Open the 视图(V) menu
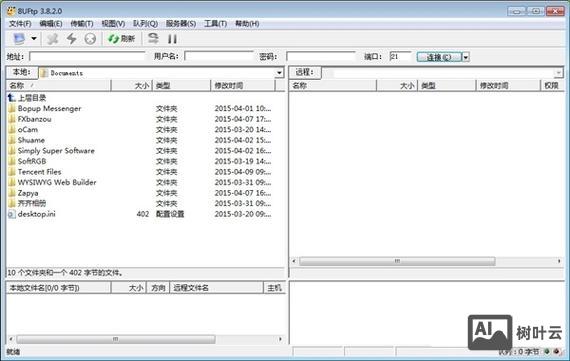570x361 pixels. 113,24
